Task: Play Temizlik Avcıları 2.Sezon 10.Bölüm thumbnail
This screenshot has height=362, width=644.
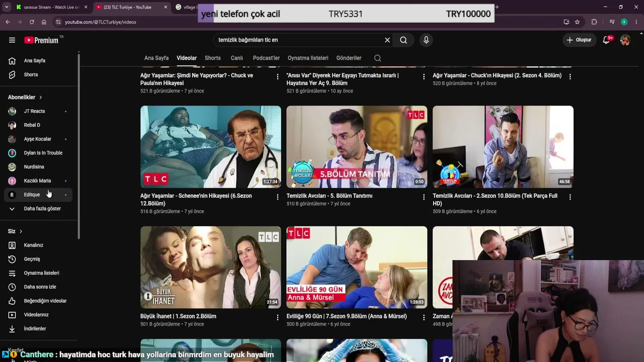Action: coord(503,147)
